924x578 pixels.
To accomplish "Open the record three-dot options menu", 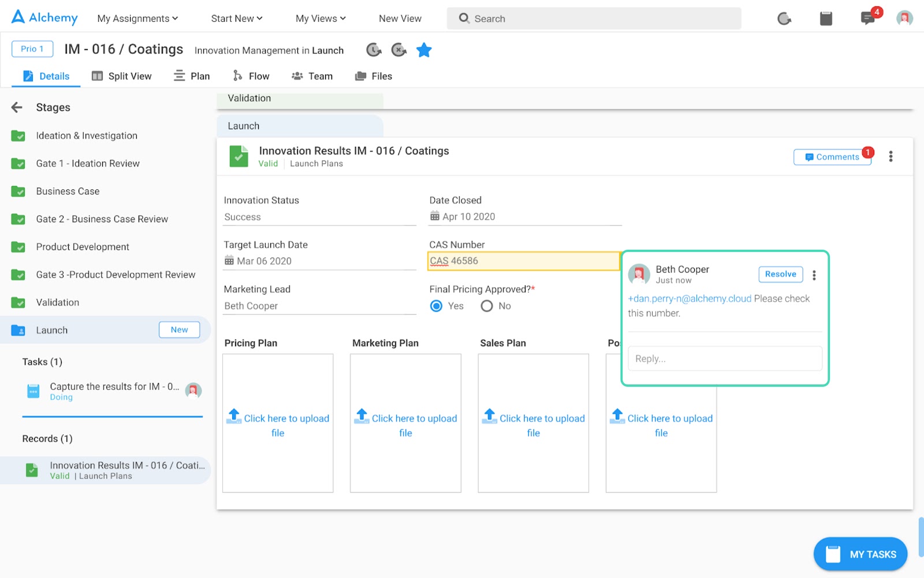I will coord(891,157).
